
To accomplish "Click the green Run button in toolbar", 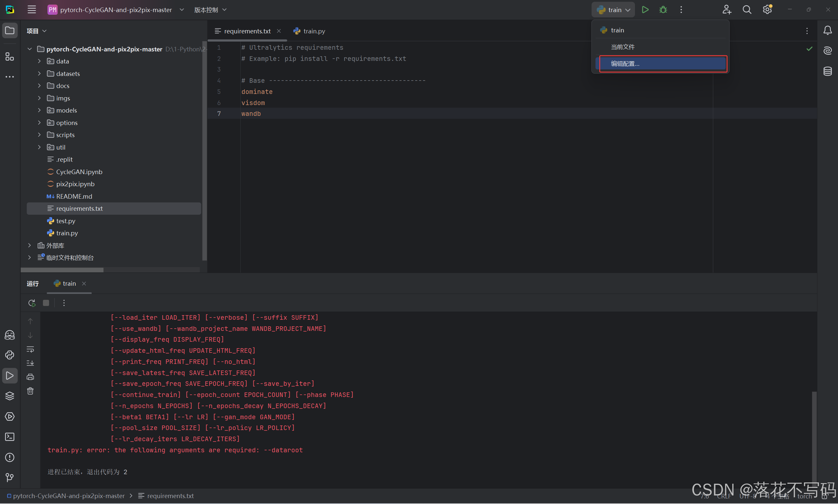I will [x=645, y=10].
